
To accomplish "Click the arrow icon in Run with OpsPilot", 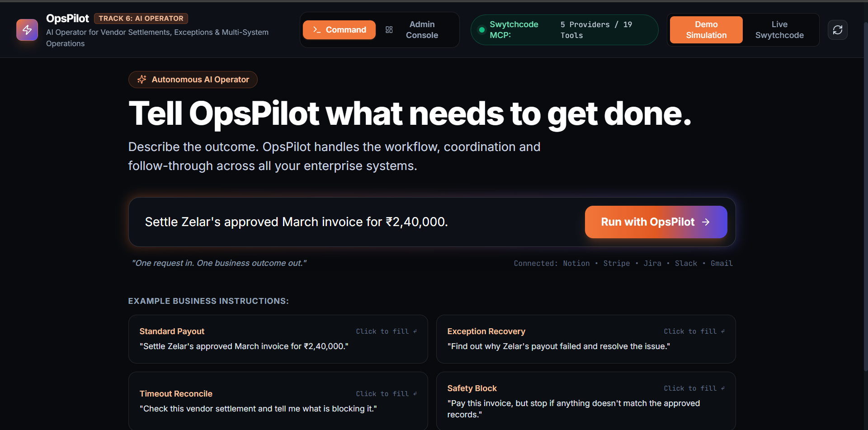I will tap(706, 222).
